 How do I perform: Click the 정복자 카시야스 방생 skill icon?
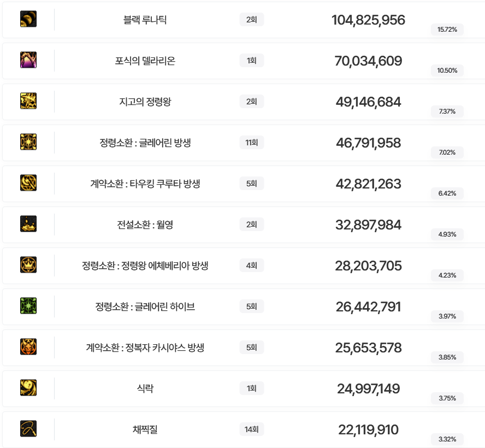pyautogui.click(x=28, y=347)
